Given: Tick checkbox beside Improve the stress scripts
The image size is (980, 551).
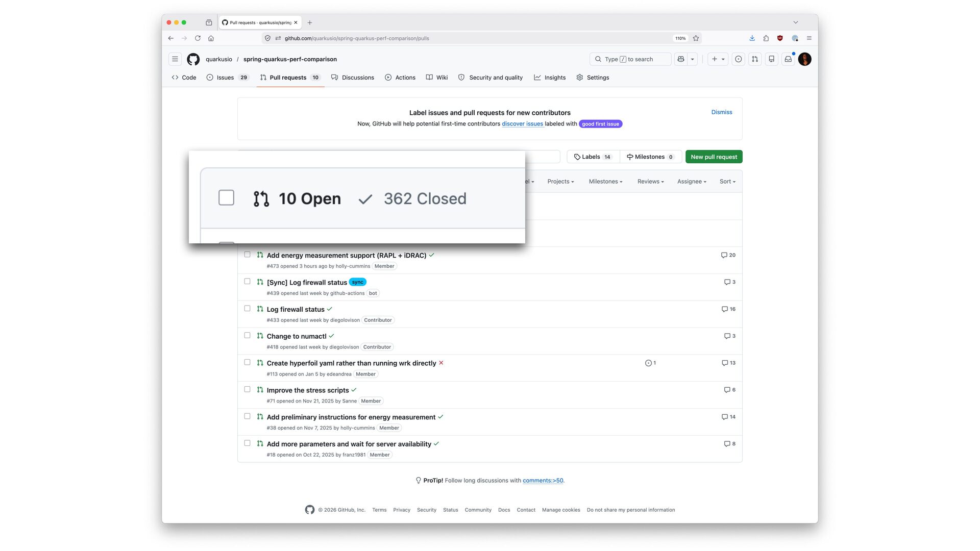Looking at the screenshot, I should [247, 389].
